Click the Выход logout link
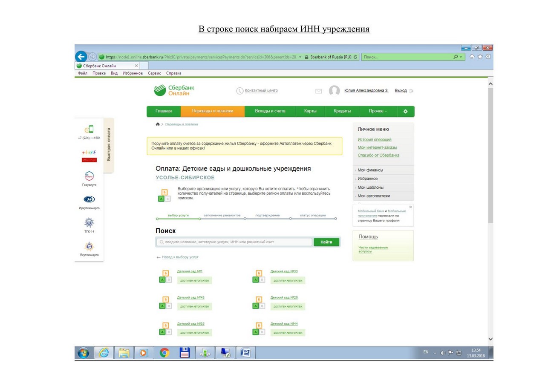 401,91
